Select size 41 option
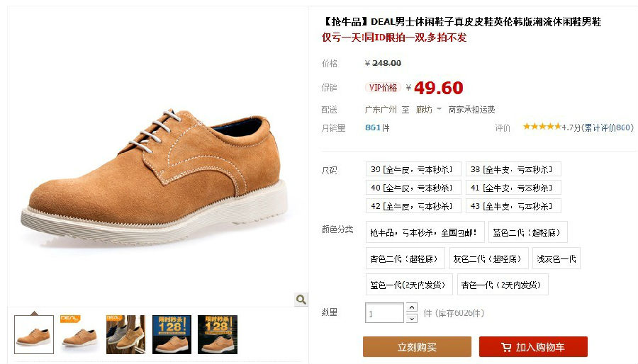The height and width of the screenshot is (364, 638). (513, 188)
